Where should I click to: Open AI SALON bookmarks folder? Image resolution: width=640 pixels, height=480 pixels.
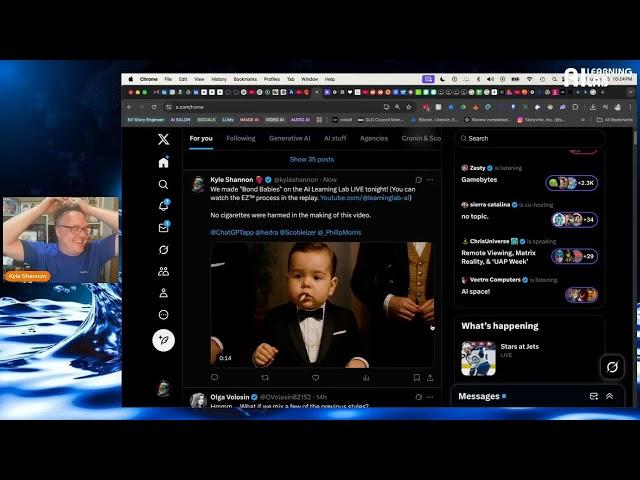point(180,120)
